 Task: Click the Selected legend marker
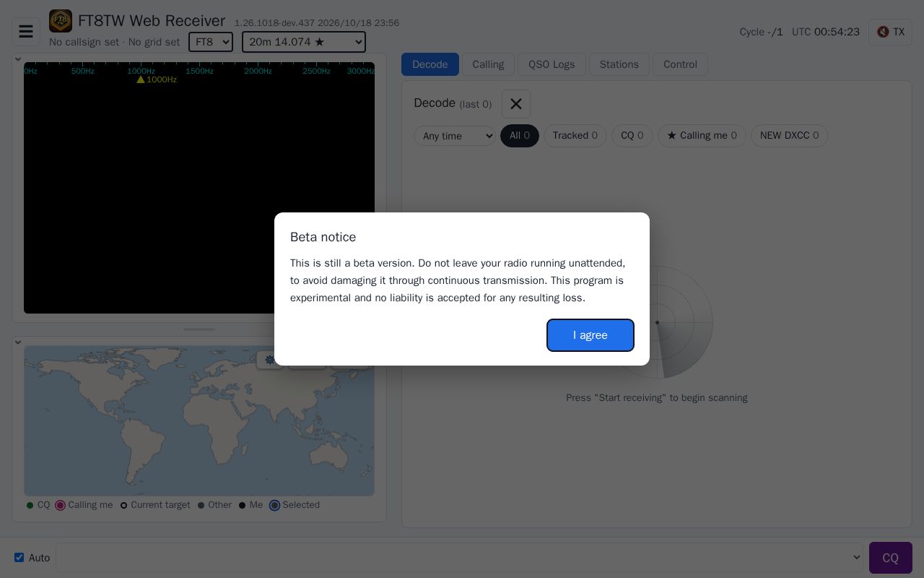click(274, 505)
